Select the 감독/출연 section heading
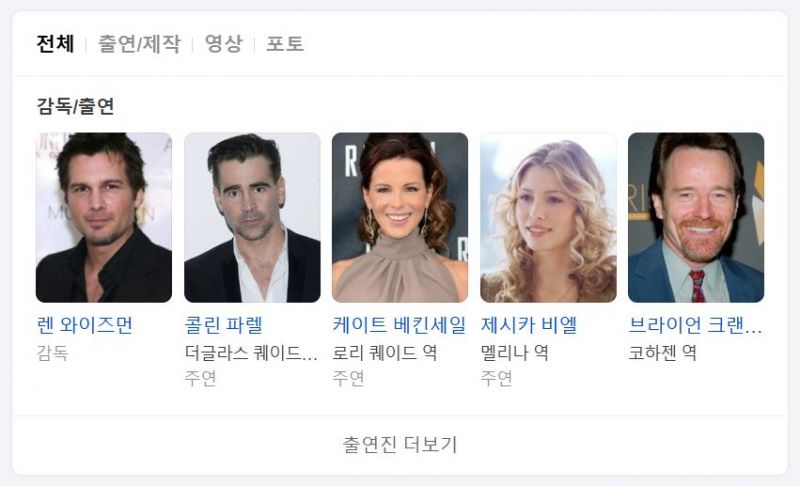The width and height of the screenshot is (800, 486). [76, 106]
